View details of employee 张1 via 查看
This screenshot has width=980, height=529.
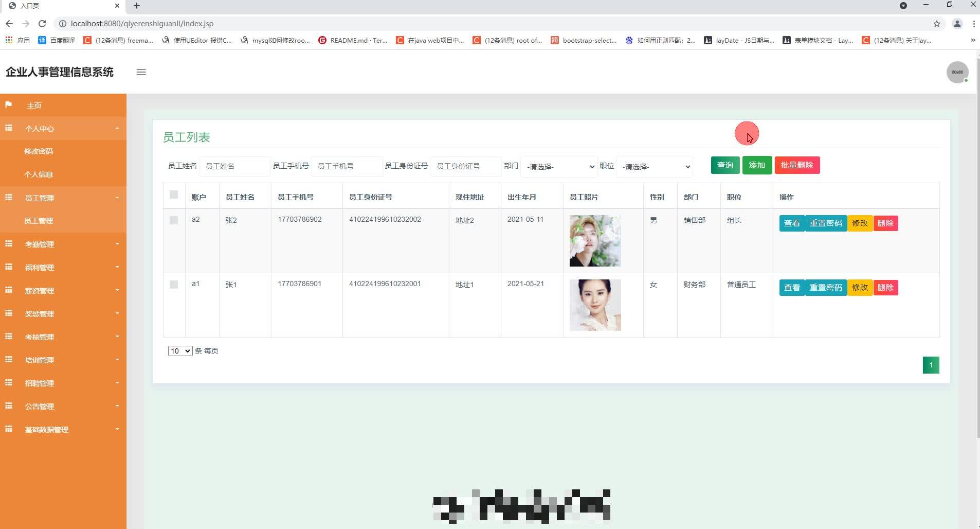click(792, 288)
